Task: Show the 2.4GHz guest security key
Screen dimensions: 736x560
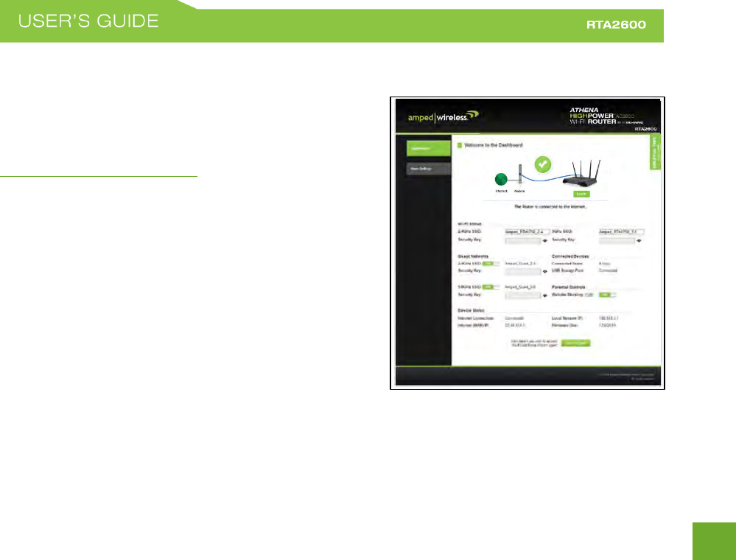Action: 545,272
